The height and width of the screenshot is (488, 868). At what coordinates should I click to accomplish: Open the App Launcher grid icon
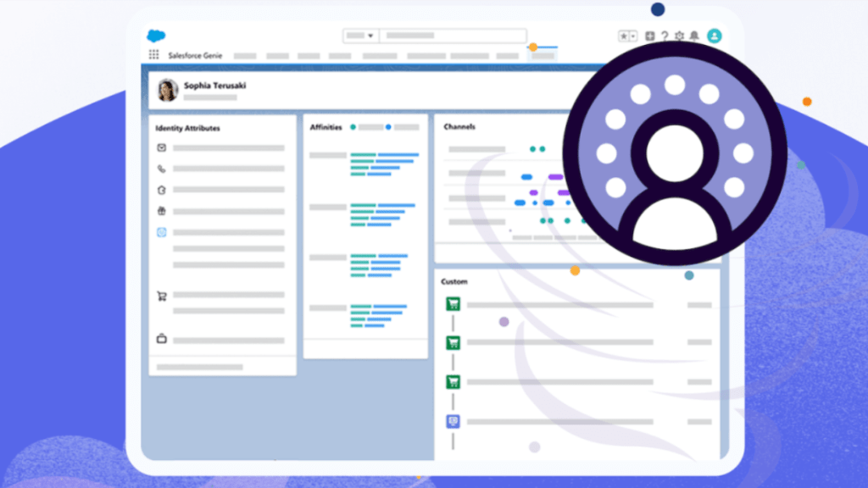click(x=153, y=54)
